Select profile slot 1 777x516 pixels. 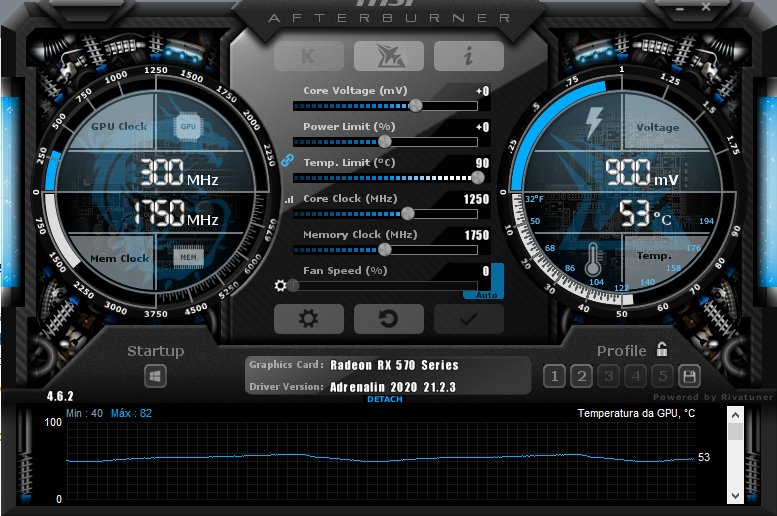pos(555,377)
